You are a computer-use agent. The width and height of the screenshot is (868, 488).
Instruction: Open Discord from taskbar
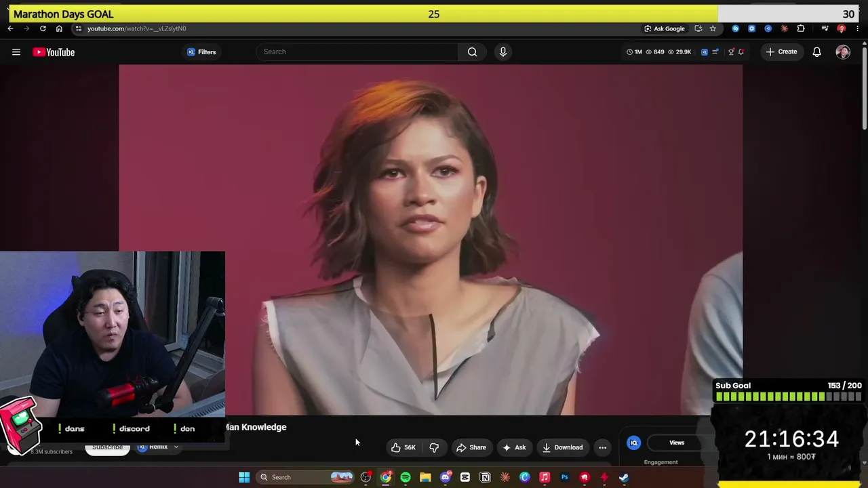click(446, 477)
